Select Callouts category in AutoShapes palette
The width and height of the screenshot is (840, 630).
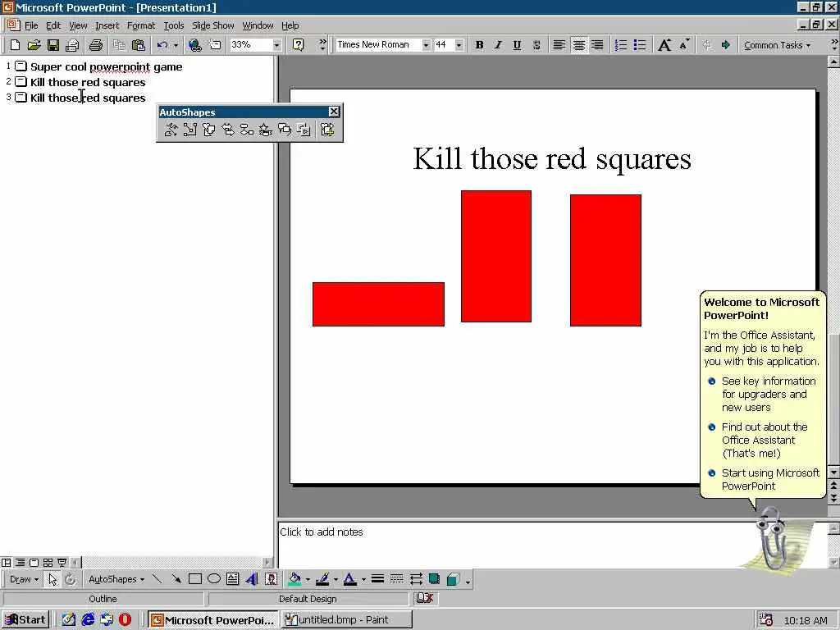[x=285, y=129]
